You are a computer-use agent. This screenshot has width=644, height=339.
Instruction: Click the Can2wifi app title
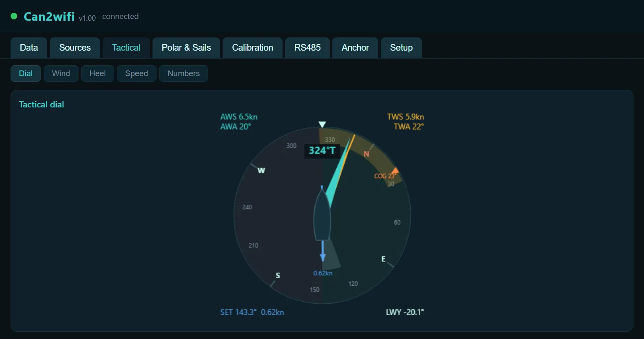[49, 17]
